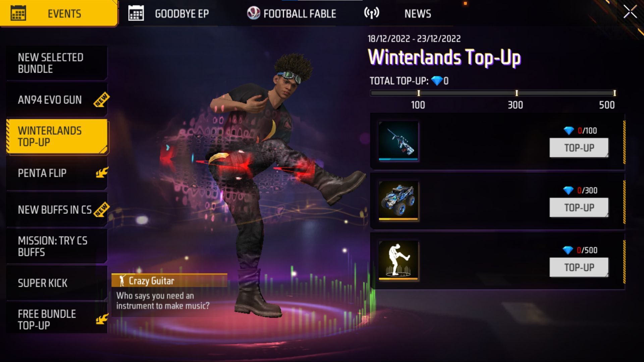The image size is (644, 362).
Task: Open the Penta Flip event
Action: click(x=57, y=173)
